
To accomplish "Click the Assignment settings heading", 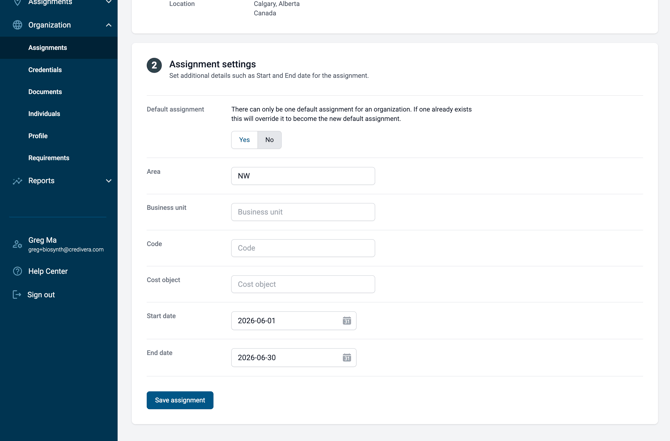I will pyautogui.click(x=212, y=64).
